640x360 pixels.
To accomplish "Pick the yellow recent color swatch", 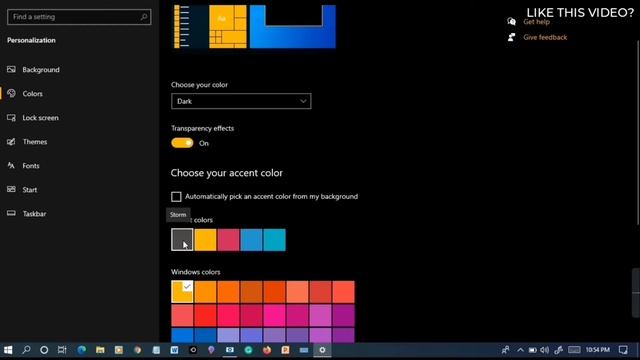I will [x=205, y=240].
